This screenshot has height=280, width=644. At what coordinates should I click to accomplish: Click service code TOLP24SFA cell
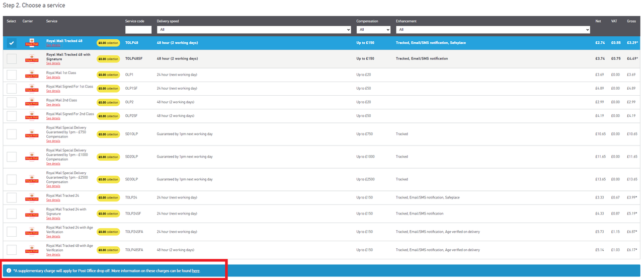point(134,232)
